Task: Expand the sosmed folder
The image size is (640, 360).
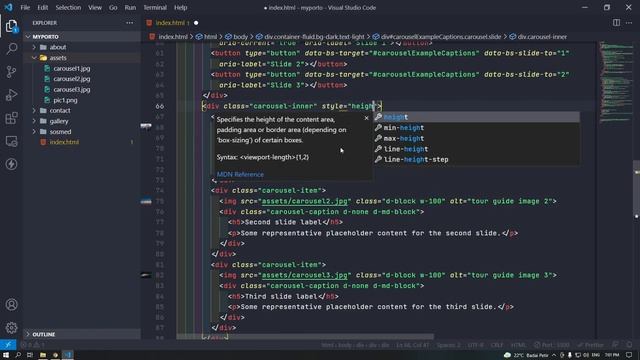Action: (x=34, y=132)
